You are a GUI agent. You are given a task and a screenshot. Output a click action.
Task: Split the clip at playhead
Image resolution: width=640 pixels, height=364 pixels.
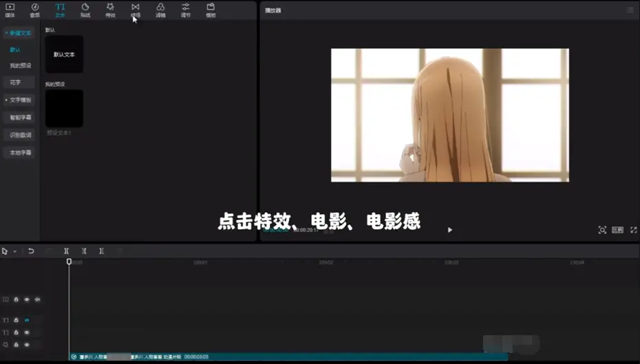[67, 251]
